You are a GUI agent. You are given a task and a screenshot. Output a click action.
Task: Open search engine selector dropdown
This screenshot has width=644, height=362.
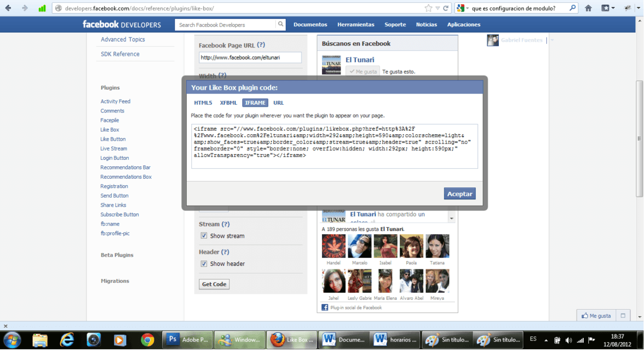pos(467,8)
